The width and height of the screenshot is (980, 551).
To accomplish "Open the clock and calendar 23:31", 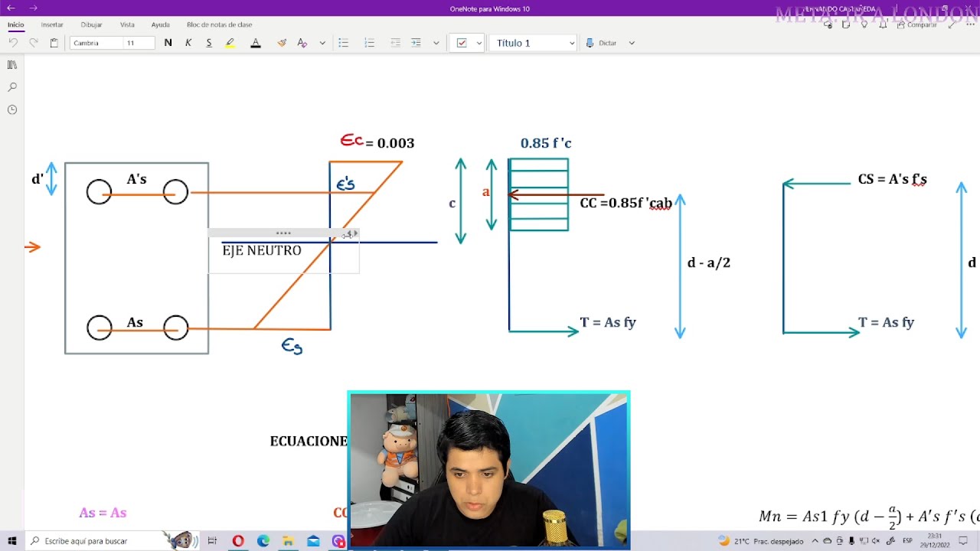I will pyautogui.click(x=935, y=541).
